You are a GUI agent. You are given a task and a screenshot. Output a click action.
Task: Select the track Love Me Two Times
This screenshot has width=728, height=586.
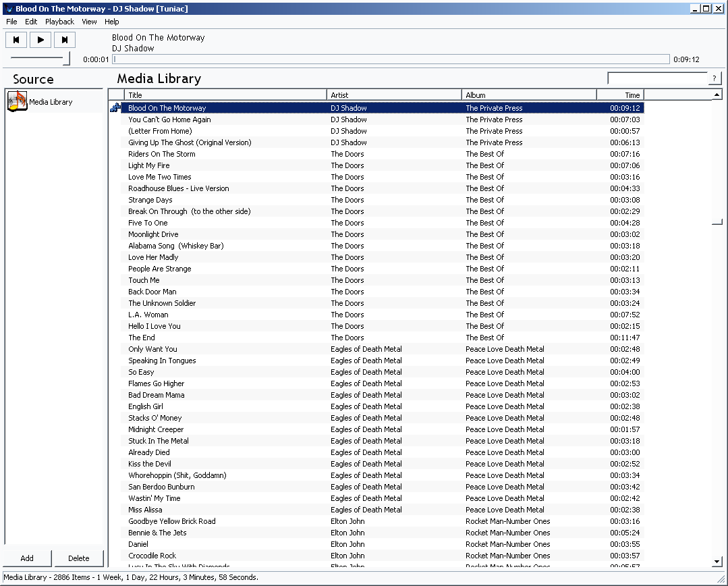(x=383, y=177)
